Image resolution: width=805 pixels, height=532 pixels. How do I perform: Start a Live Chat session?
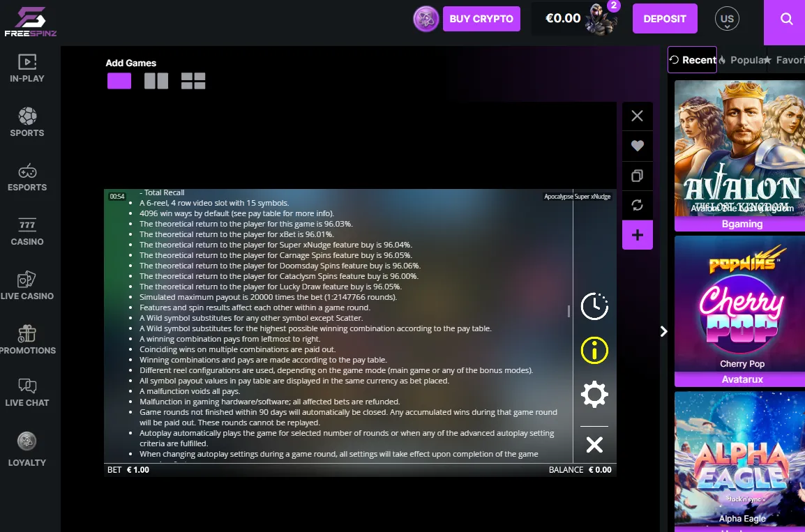[x=27, y=393]
